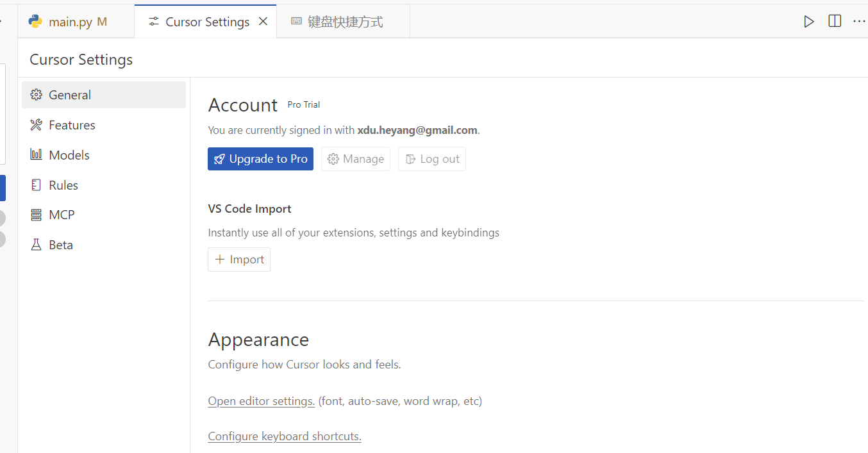Select the Cursor Settings tab
The height and width of the screenshot is (453, 868).
coord(206,22)
